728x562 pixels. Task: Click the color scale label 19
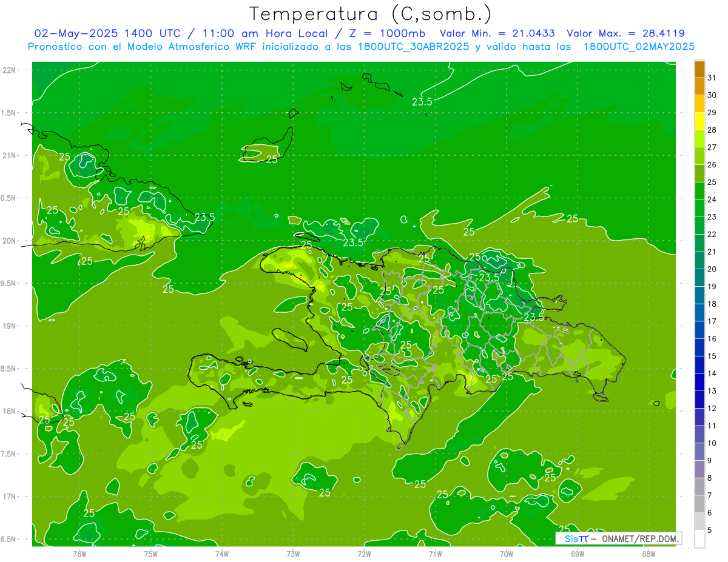tap(712, 287)
